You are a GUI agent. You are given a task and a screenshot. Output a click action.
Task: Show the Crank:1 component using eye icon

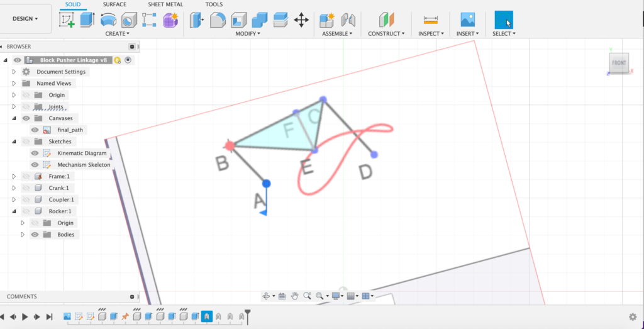26,188
